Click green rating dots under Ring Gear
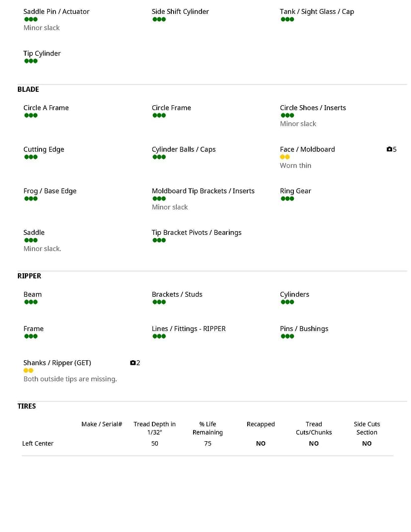411x532 pixels. point(287,199)
